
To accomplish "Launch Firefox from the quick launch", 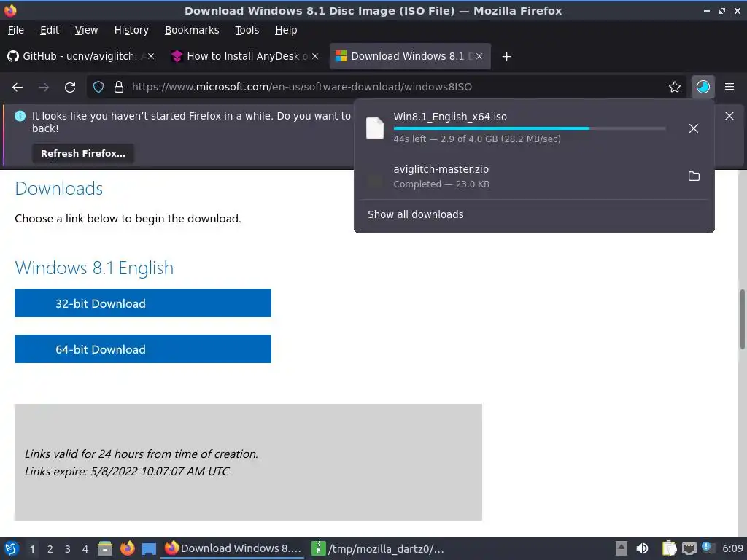I will 127,548.
